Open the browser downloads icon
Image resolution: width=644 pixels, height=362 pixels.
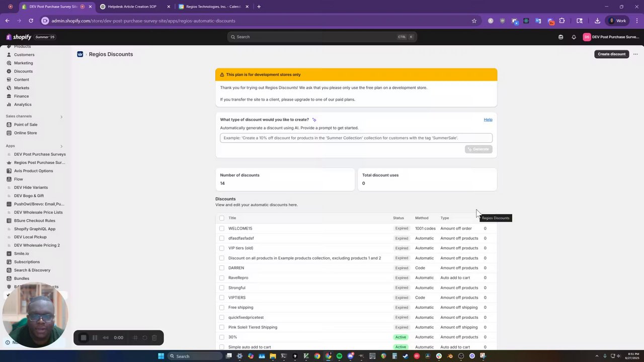597,21
